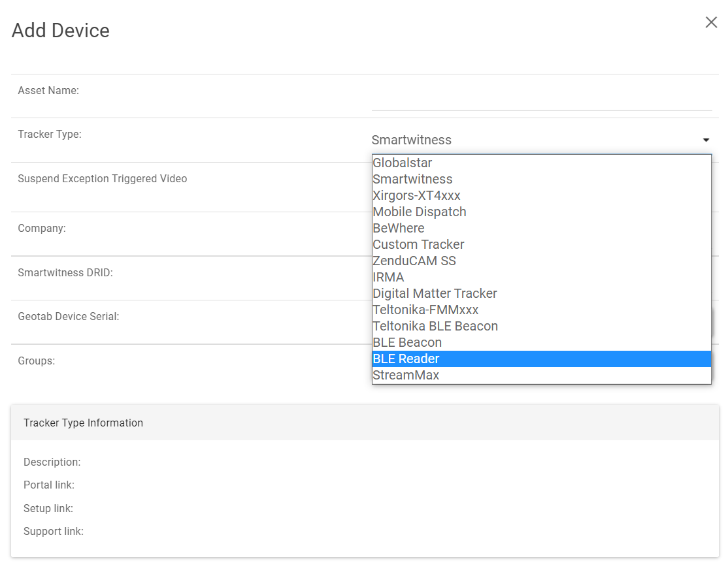Pick BLE Beacon from the list
The image size is (728, 563).
click(x=541, y=342)
